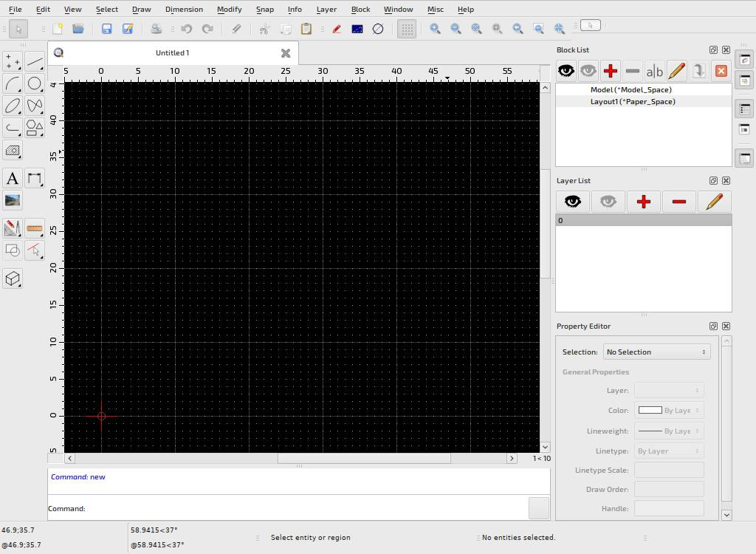Viewport: 756px width, 554px height.
Task: Edit layer with the pencil icon
Action: (714, 201)
